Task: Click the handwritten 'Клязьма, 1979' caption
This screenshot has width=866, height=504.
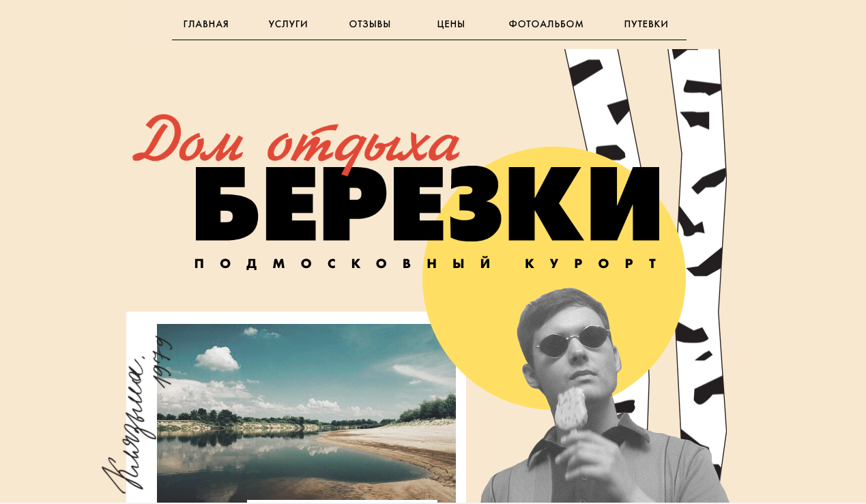Action: 136,416
